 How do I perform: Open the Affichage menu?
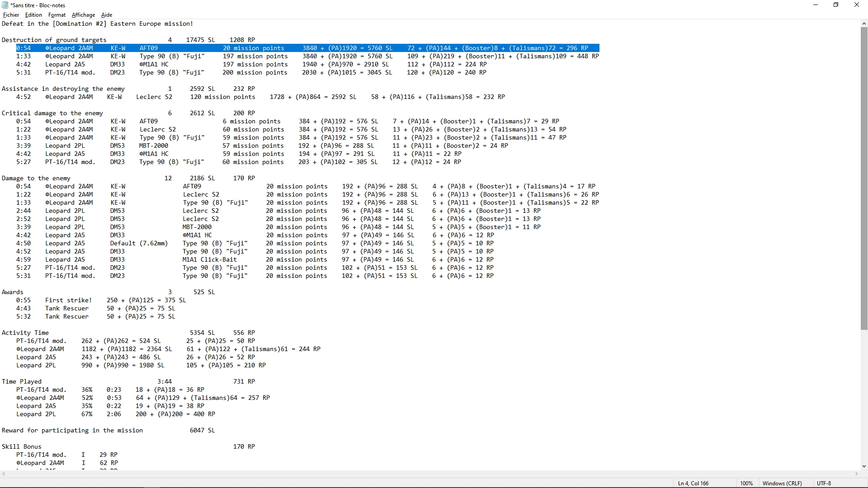pos(83,15)
